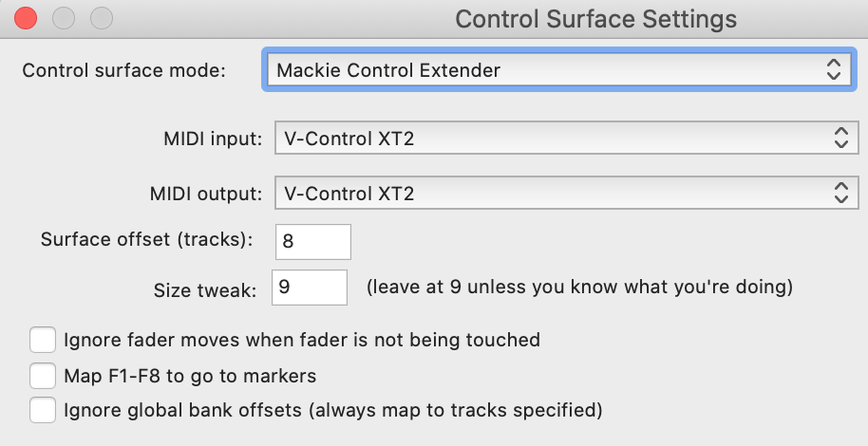Click the chevron arrows on MIDI output selector
Viewport: 868px width, 446px height.
[x=840, y=195]
